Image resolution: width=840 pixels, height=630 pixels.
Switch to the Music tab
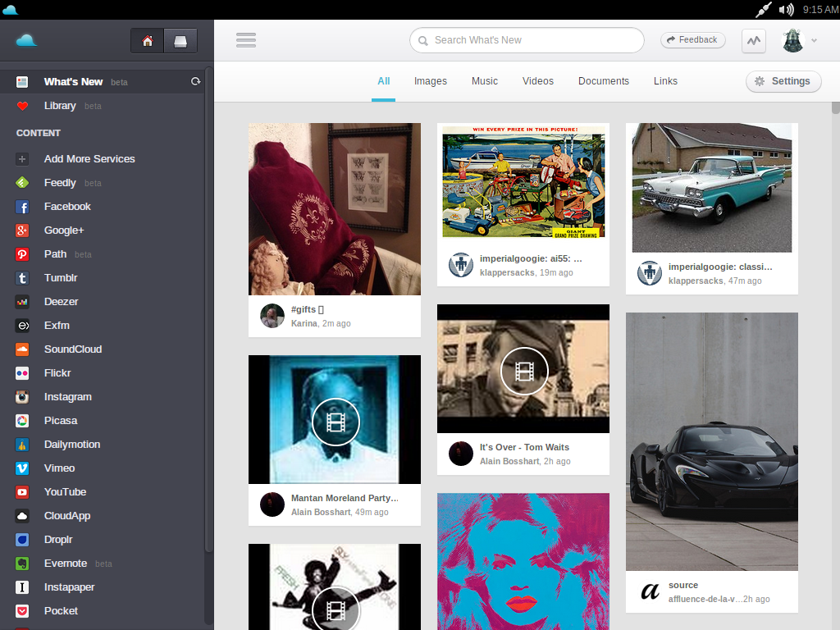point(485,81)
